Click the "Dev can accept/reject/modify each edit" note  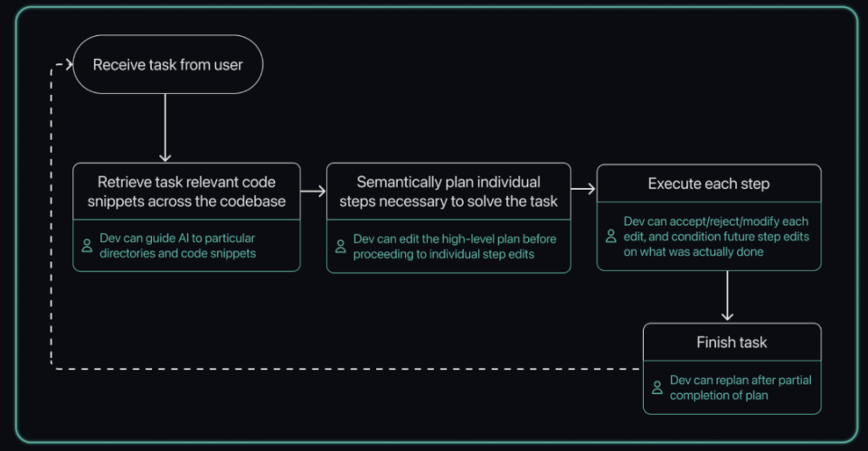coord(715,236)
